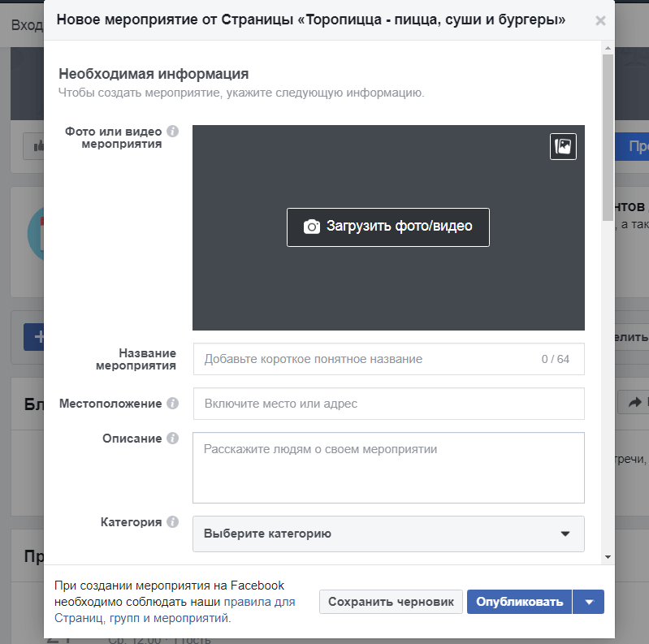Click info icon next to Описание
649x644 pixels.
point(172,438)
